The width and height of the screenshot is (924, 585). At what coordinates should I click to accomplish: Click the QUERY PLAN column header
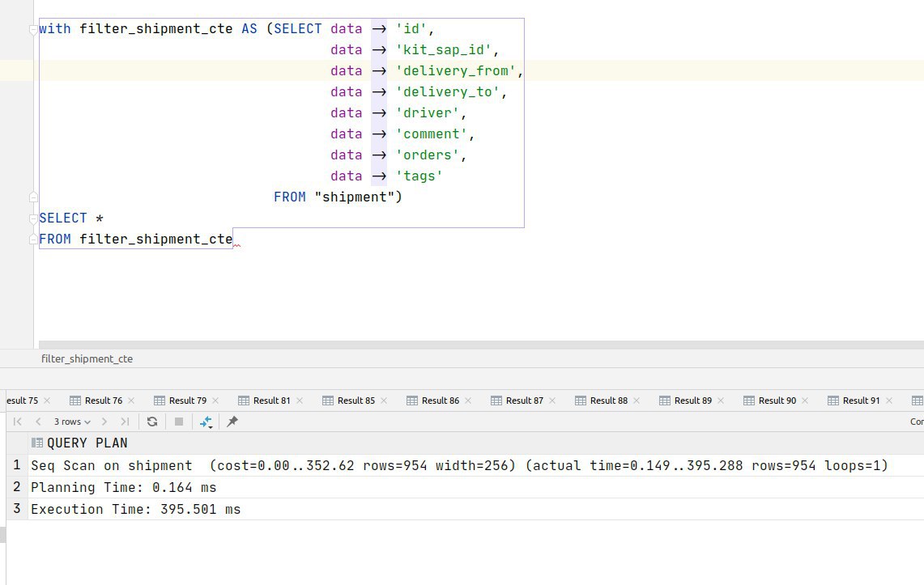(87, 443)
